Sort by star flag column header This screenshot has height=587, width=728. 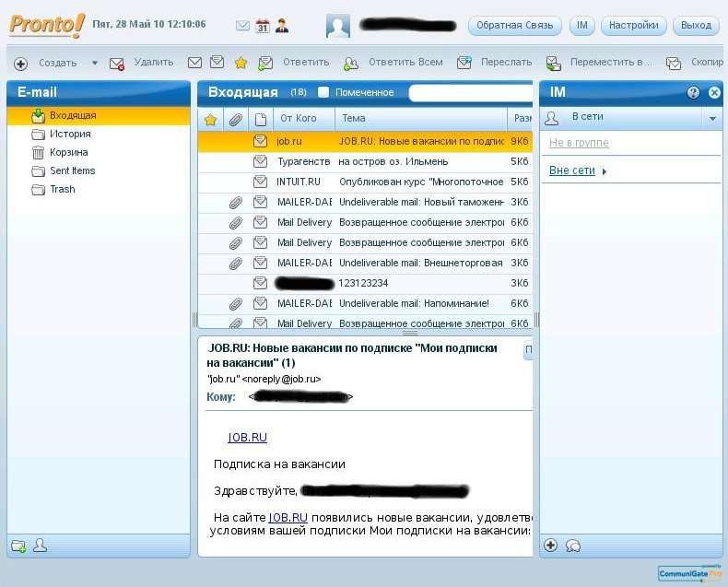pyautogui.click(x=210, y=120)
